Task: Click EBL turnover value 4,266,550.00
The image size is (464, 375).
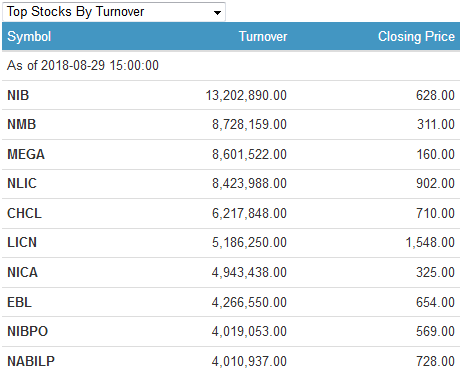Action: pos(249,302)
